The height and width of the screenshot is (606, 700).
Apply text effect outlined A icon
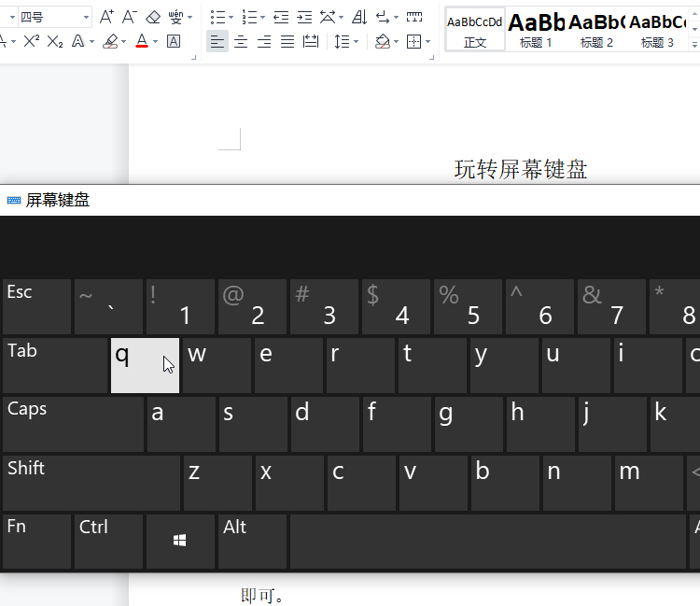point(78,41)
